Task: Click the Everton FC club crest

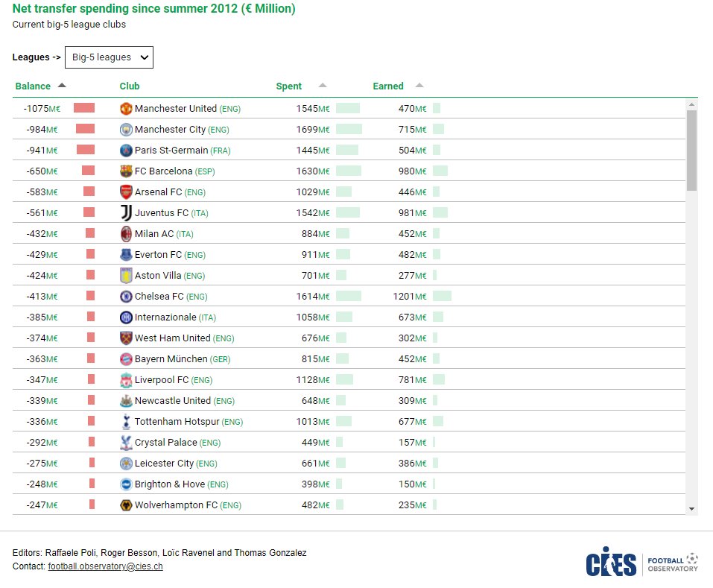Action: click(126, 255)
